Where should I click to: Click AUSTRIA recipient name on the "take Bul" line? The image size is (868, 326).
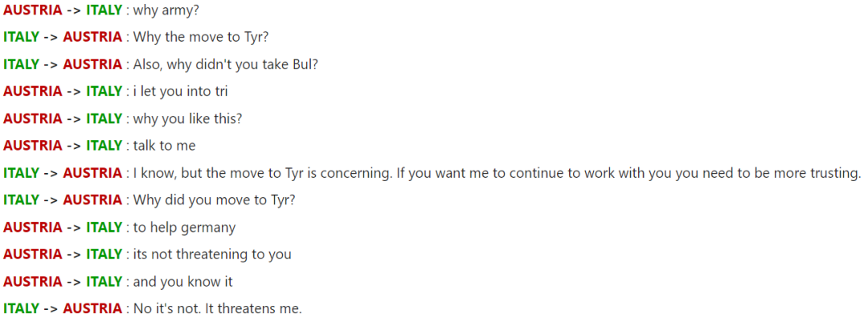point(92,64)
